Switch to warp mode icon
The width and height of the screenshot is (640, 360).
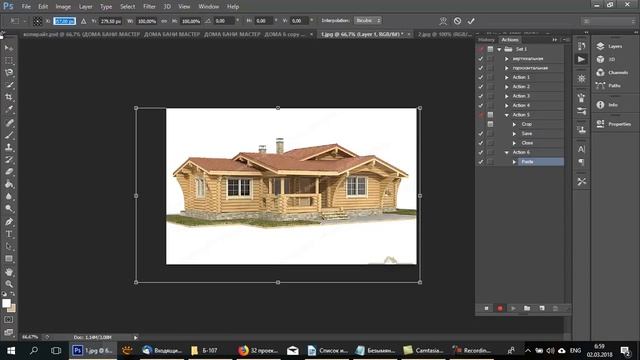point(443,21)
